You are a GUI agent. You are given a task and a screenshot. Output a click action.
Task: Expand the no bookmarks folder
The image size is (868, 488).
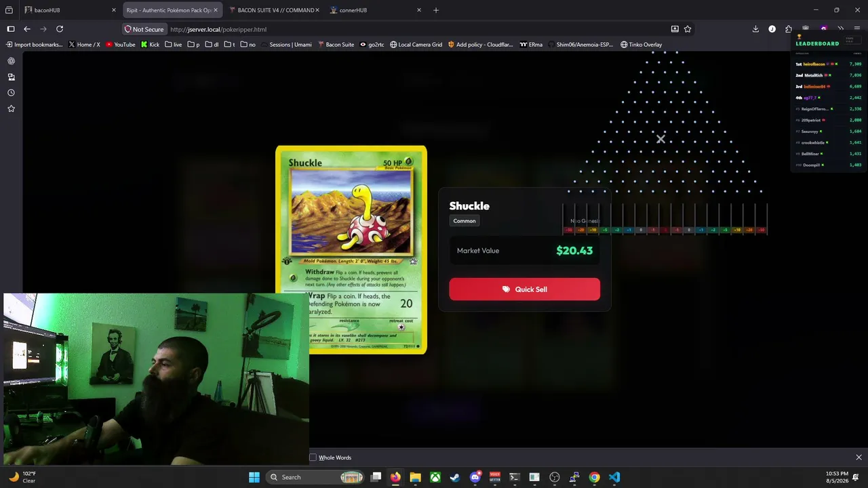click(x=248, y=45)
